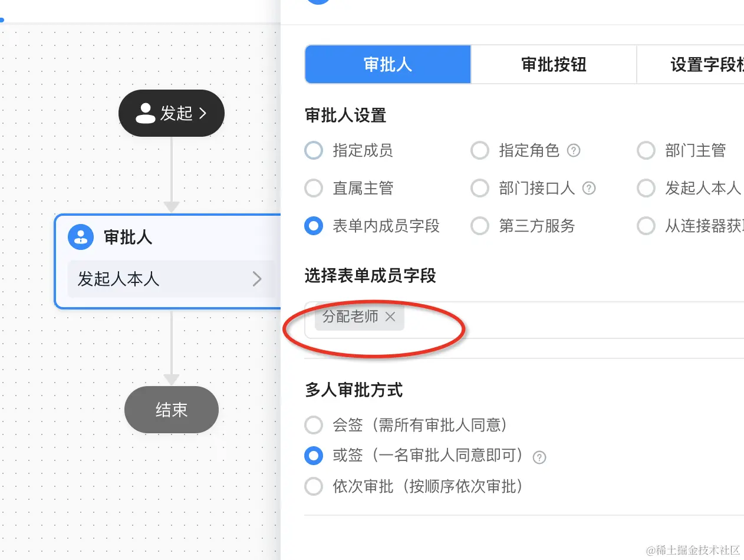Pick the 部门主管 radio option
Viewport: 744px width, 560px height.
646,151
